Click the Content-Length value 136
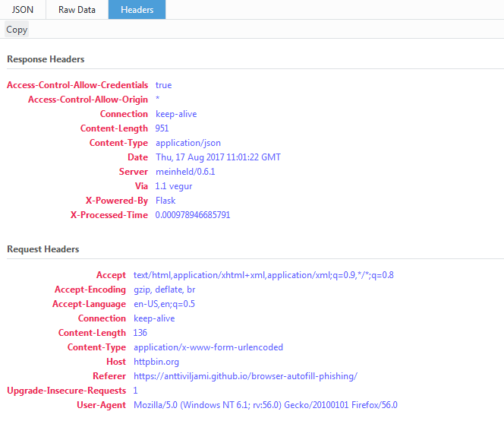The height and width of the screenshot is (421, 504). point(140,333)
